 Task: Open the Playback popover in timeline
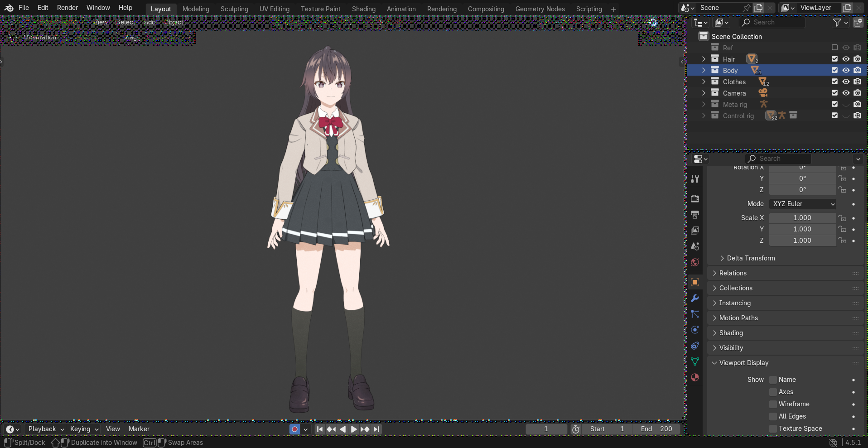pyautogui.click(x=46, y=429)
